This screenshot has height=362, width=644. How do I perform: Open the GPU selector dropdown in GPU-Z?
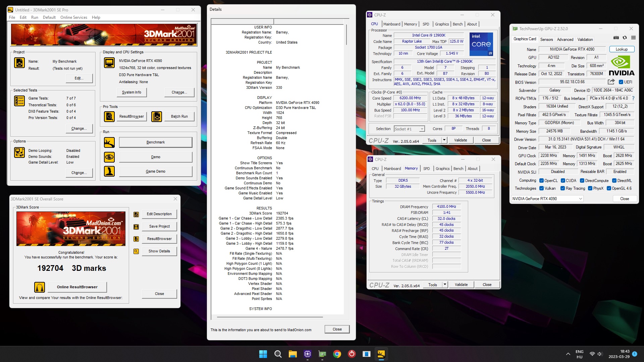coord(547,199)
